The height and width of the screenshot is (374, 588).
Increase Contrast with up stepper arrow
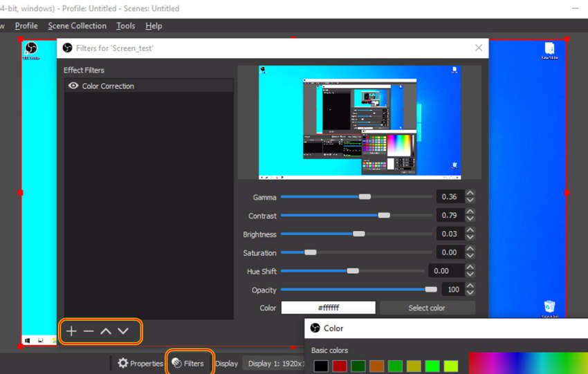coord(470,212)
